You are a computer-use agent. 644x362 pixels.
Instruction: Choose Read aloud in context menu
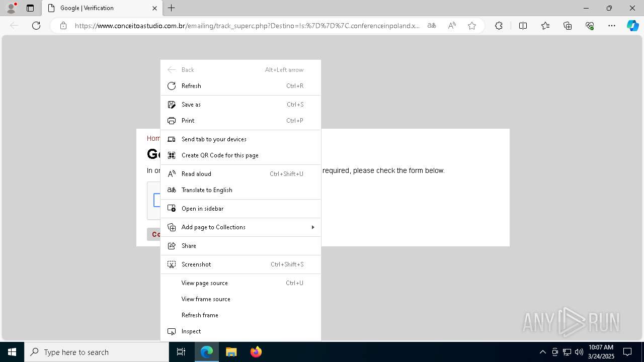point(240,174)
